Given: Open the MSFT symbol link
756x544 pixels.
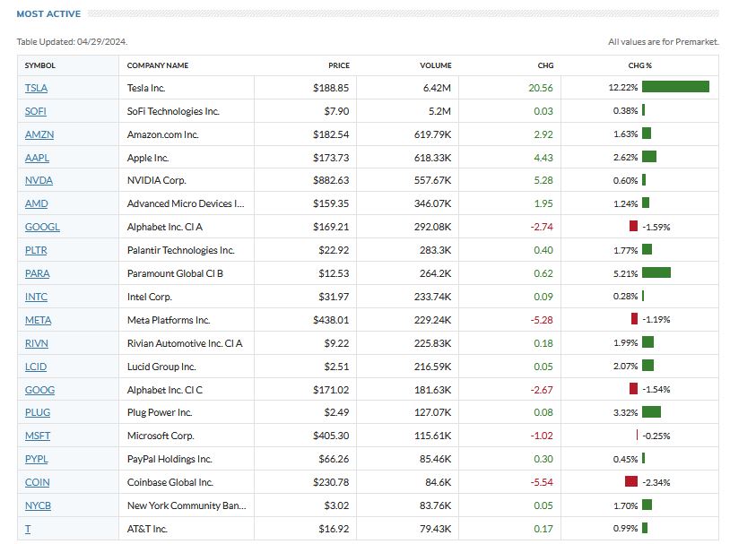Looking at the screenshot, I should click(x=37, y=436).
